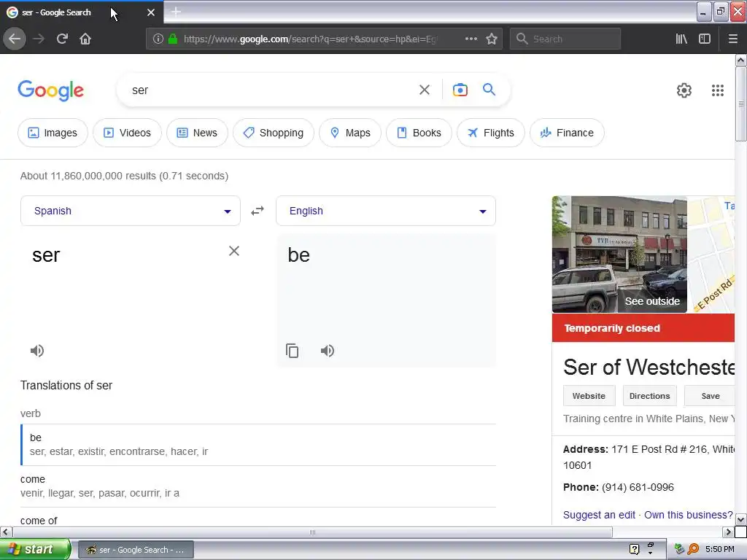
Task: Click the browser forward arrow
Action: tap(39, 39)
